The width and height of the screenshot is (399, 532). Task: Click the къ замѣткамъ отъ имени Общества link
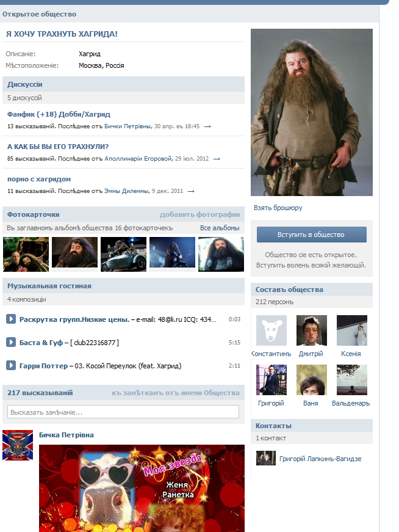click(176, 393)
